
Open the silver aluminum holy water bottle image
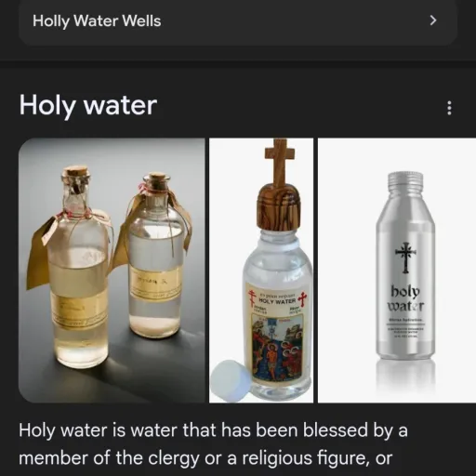[x=397, y=271]
